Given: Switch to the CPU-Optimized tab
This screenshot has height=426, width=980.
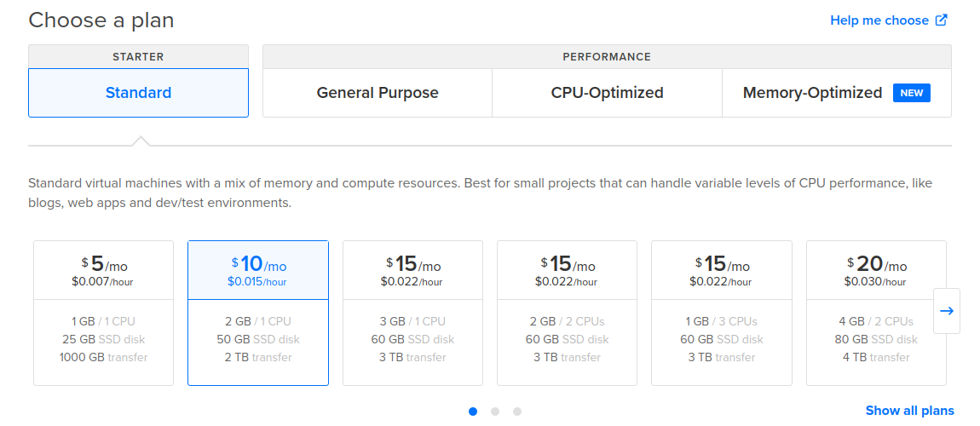Looking at the screenshot, I should [607, 93].
